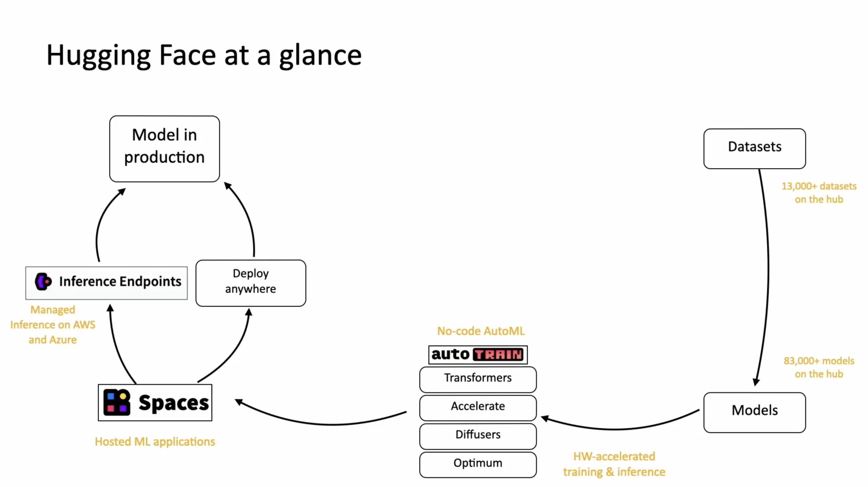Click the Diffusers library box
Viewport: 868px width, 487px height.
pos(477,434)
